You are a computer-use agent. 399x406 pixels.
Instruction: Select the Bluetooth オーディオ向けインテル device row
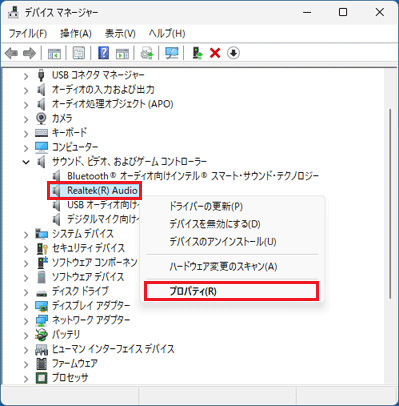[x=185, y=176]
